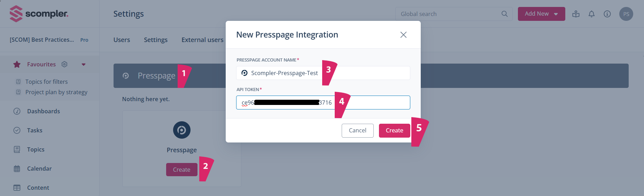
Task: Close the New Presspage Integration dialog
Action: (403, 35)
